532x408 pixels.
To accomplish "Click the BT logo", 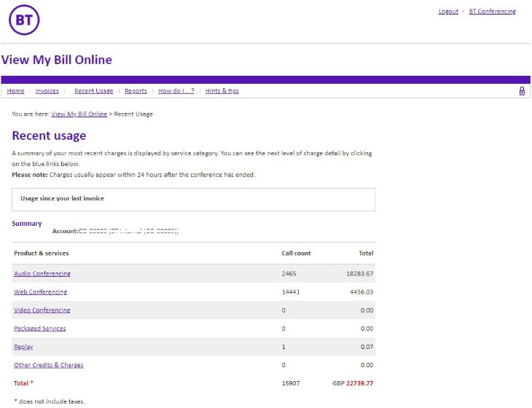I will tap(24, 20).
